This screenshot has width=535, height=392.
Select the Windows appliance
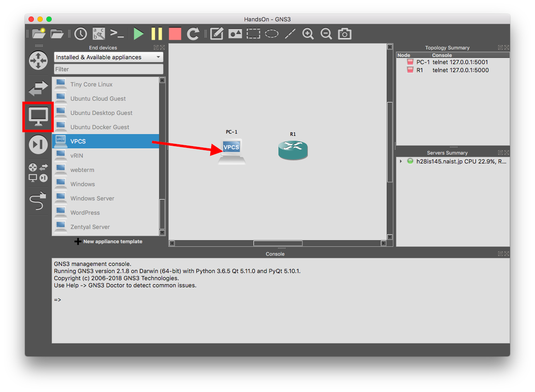click(x=106, y=184)
